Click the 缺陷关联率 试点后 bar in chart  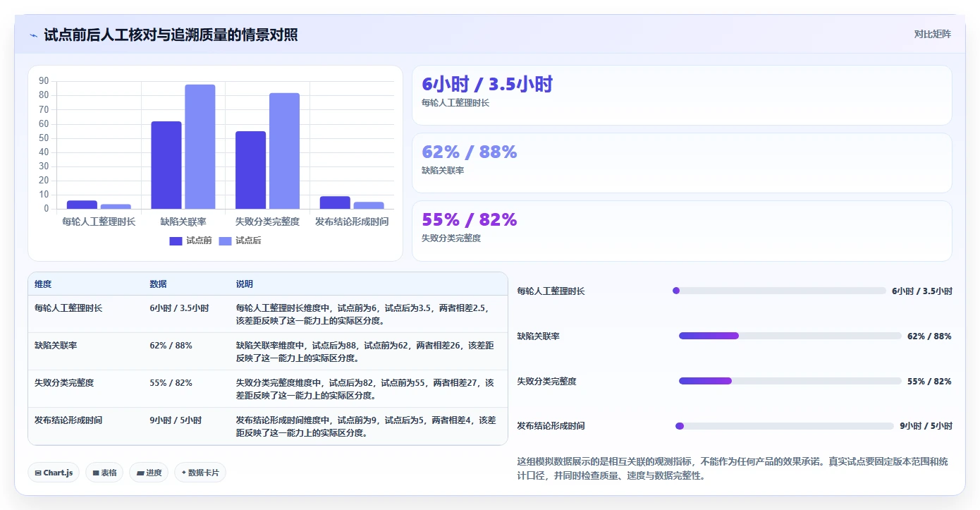click(x=200, y=147)
